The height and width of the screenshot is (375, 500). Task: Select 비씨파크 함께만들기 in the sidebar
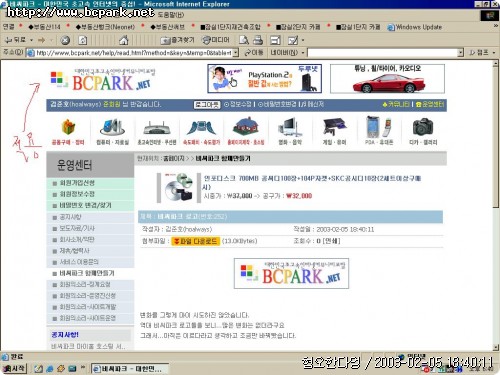pyautogui.click(x=90, y=273)
